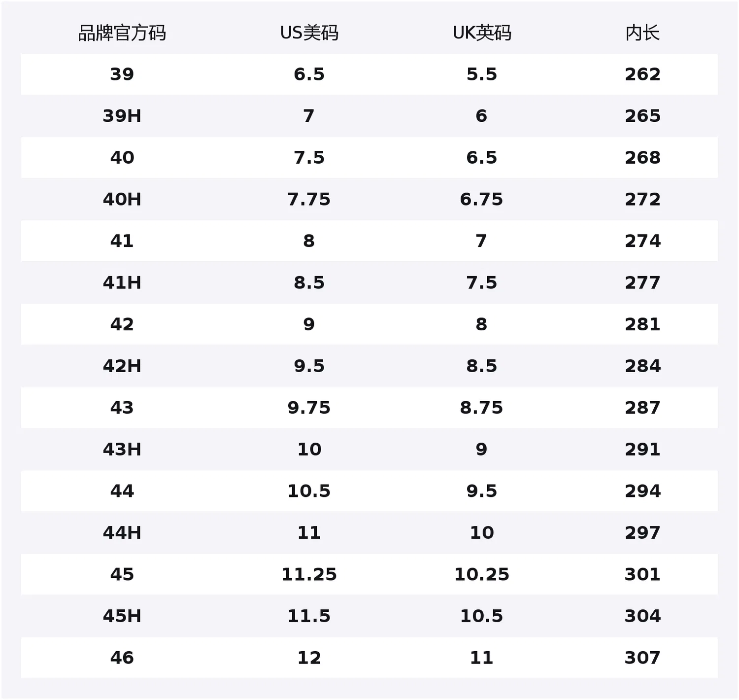
Task: Click inner length 281 value
Action: click(x=642, y=324)
